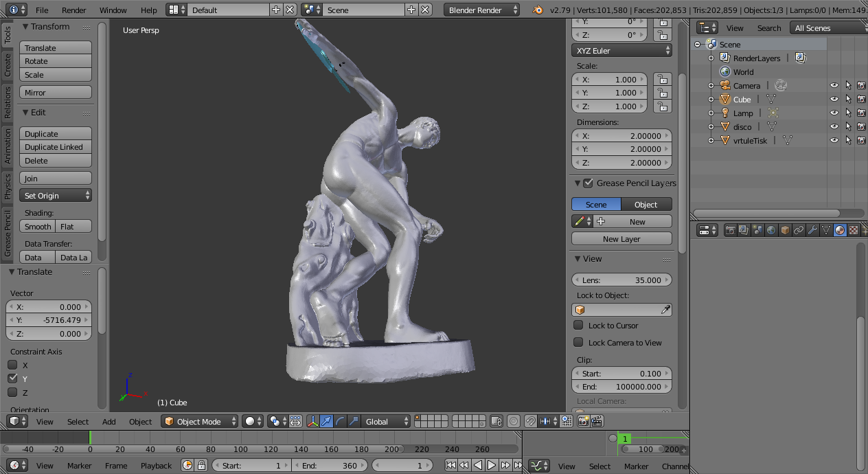Enable Lock to Cursor checkbox

(578, 325)
